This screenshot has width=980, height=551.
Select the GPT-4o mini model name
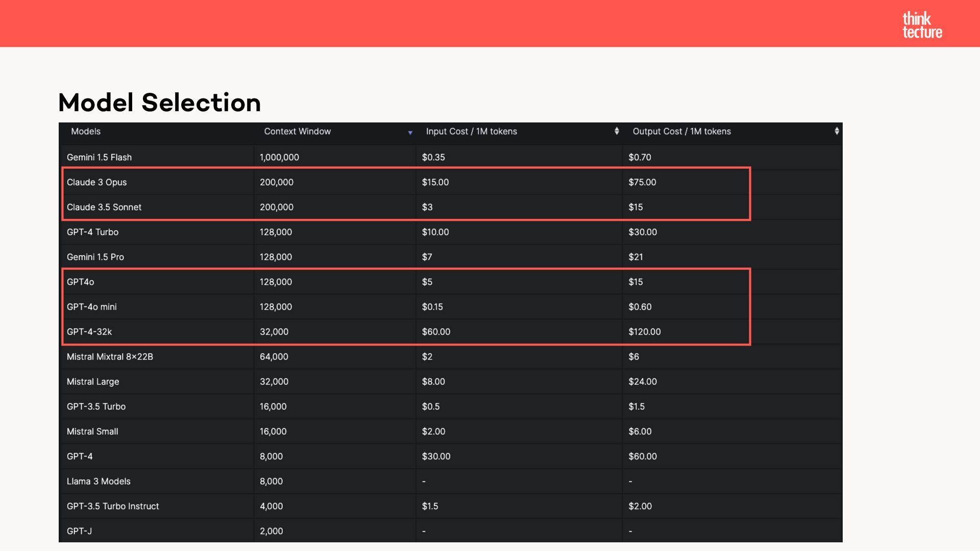pyautogui.click(x=91, y=307)
